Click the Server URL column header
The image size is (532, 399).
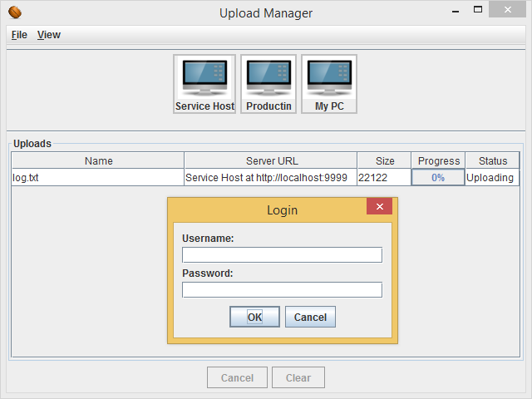(x=271, y=160)
